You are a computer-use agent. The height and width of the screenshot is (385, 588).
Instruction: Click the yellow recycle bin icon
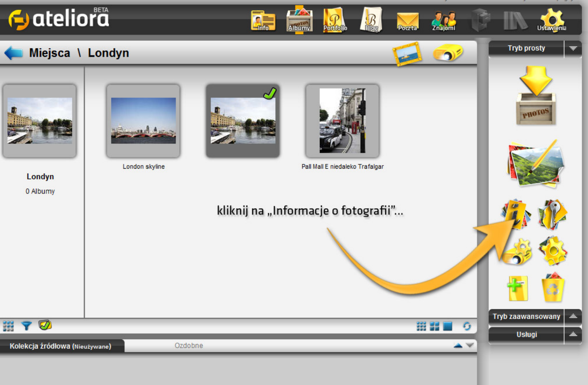[553, 287]
